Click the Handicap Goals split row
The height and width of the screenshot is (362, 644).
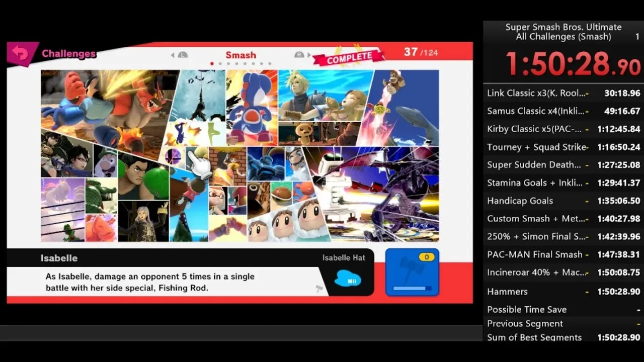(x=563, y=201)
